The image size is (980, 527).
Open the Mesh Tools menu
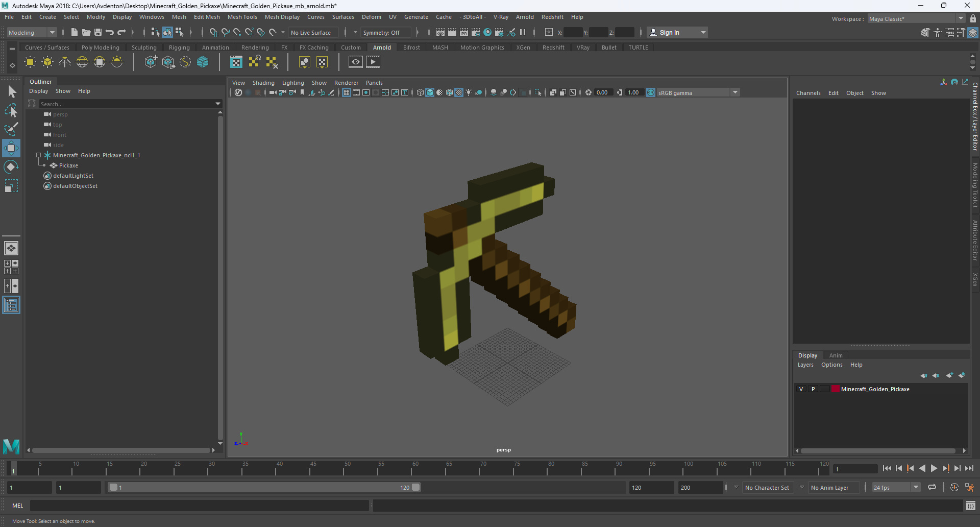click(242, 17)
